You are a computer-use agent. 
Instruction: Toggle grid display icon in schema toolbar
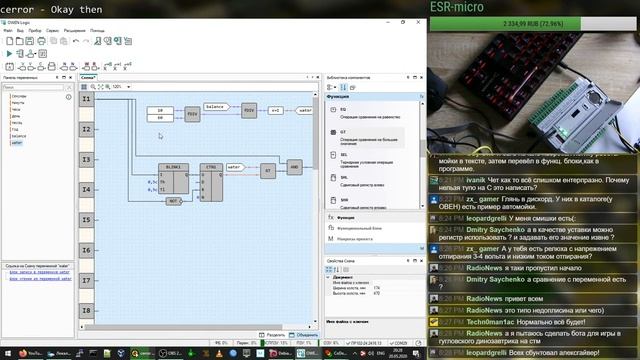point(84,87)
